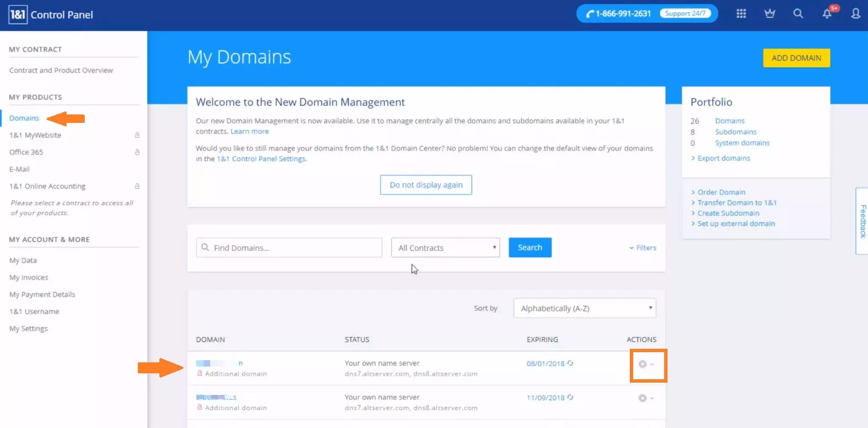Open the search magnifier in top bar
The image size is (868, 428).
tap(798, 14)
